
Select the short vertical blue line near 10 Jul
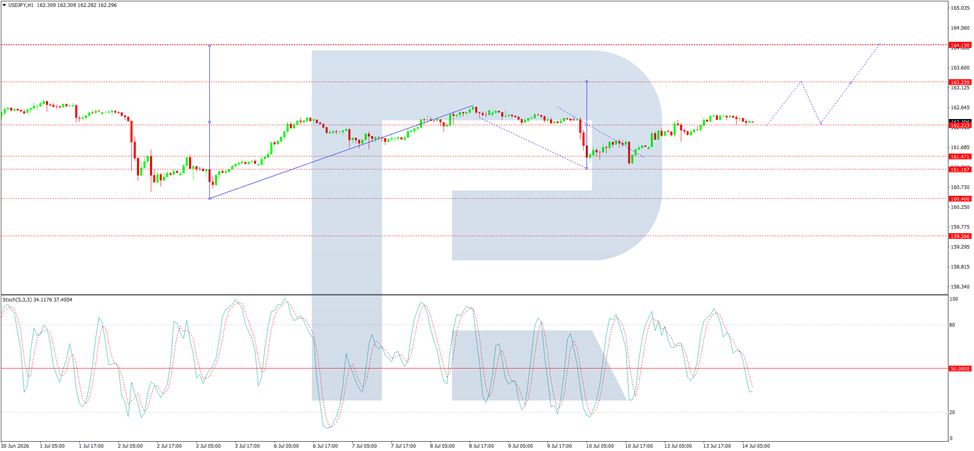point(586,125)
